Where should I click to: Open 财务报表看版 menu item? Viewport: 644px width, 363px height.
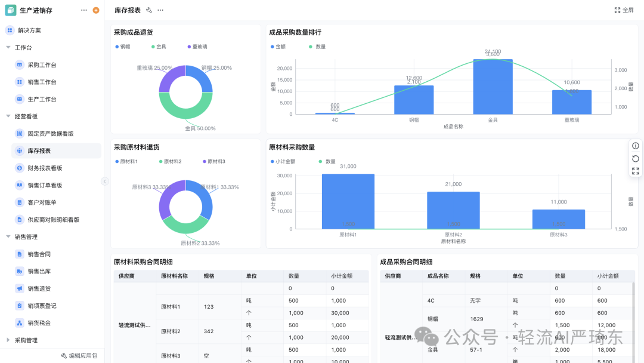point(45,168)
